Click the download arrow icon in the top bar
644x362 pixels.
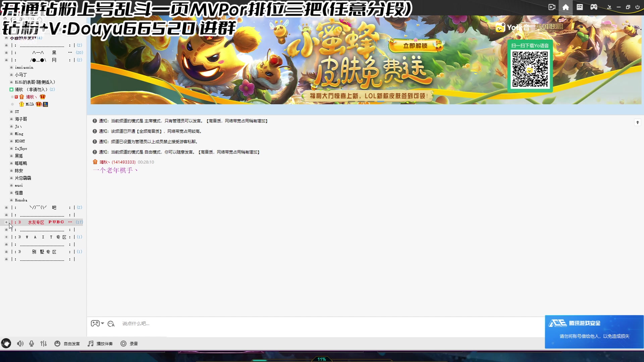(x=609, y=7)
